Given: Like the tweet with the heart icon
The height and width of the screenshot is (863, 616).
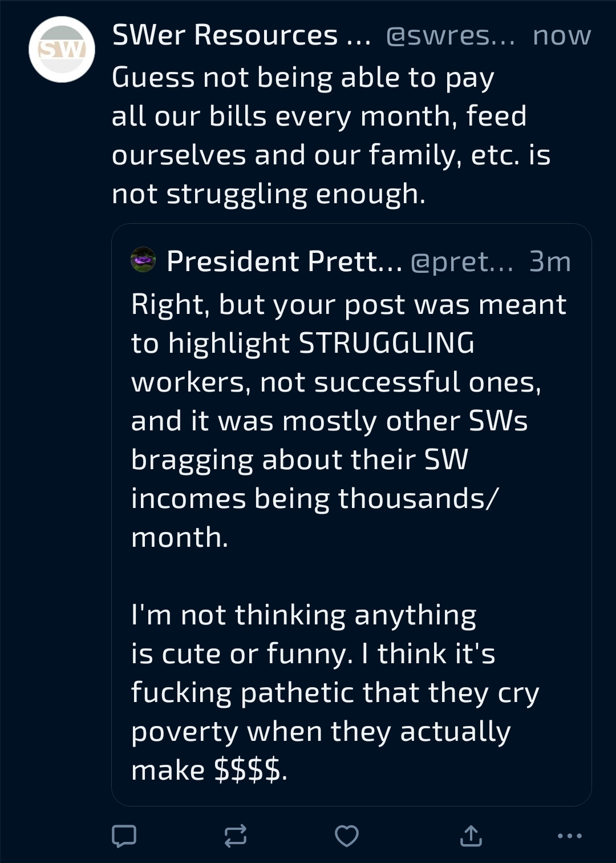Looking at the screenshot, I should click(x=346, y=836).
